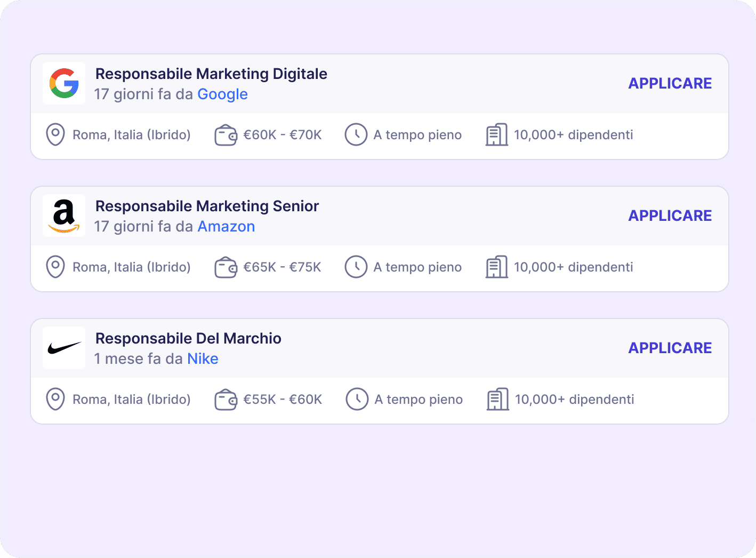Open the Responsabile Marketing Senior job title
Viewport: 756px width, 558px height.
[207, 206]
